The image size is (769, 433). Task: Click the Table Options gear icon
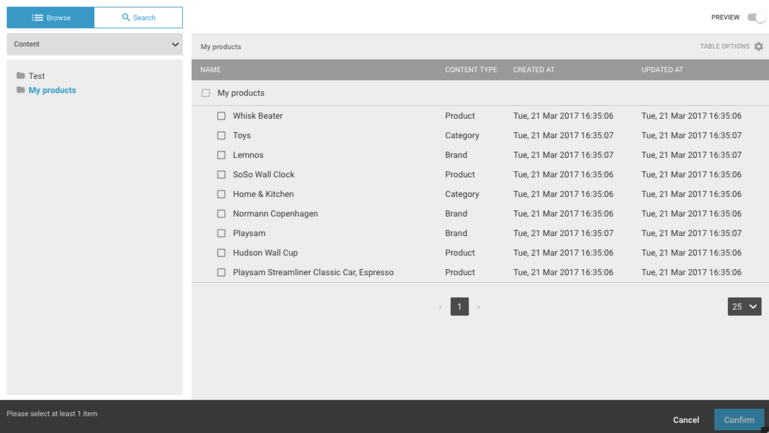coord(758,47)
